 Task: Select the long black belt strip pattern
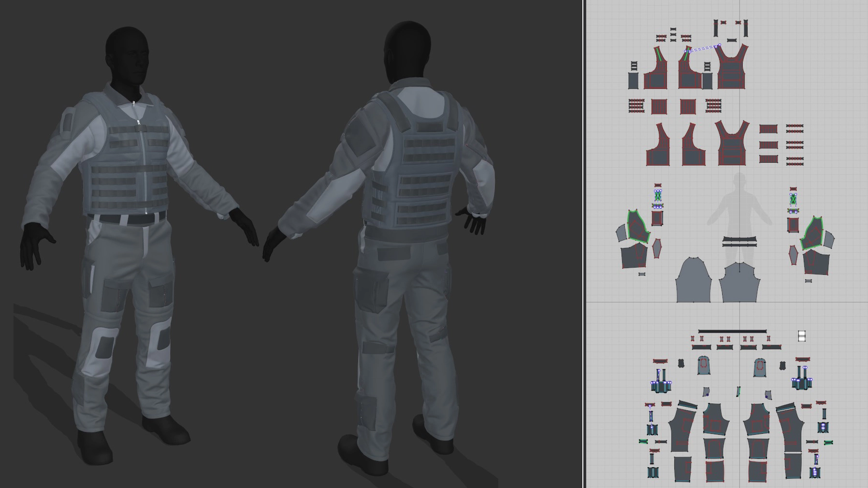tap(732, 331)
